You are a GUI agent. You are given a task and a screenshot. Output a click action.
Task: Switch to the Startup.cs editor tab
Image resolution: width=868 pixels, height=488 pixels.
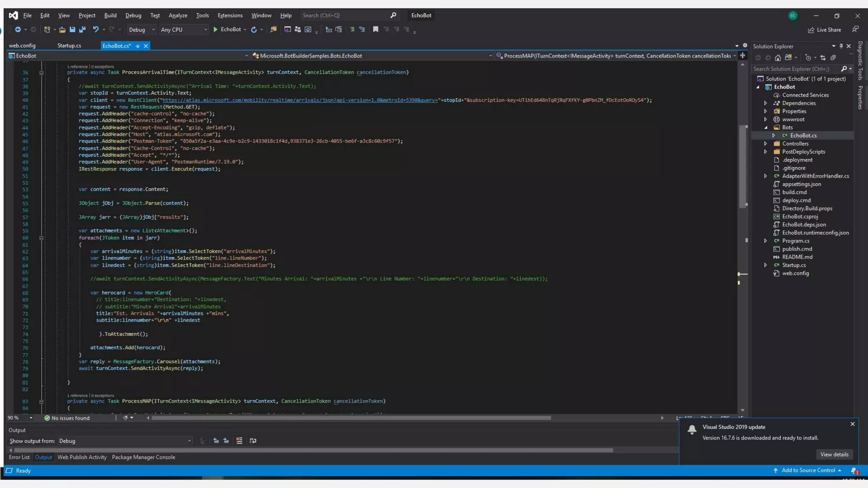pyautogui.click(x=69, y=45)
